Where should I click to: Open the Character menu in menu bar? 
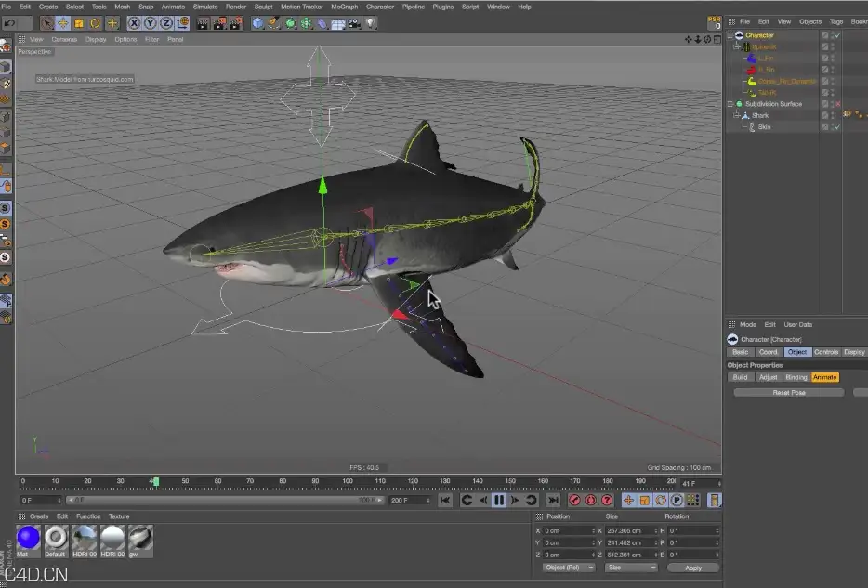380,7
